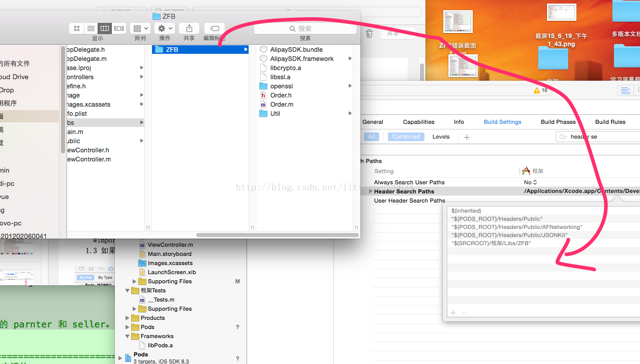
Task: Remove a path with the popover minus button
Action: pyautogui.click(x=464, y=313)
